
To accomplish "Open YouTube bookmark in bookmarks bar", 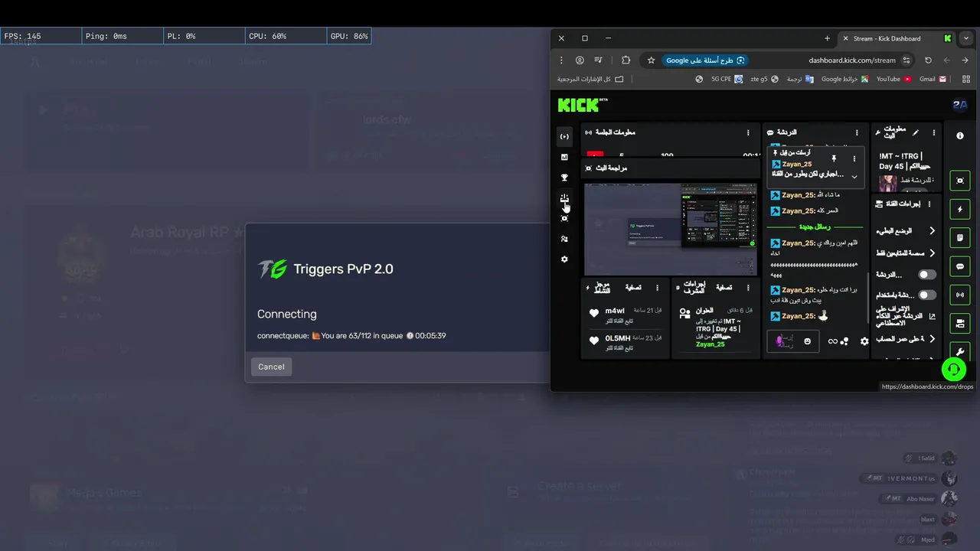I will tap(893, 79).
